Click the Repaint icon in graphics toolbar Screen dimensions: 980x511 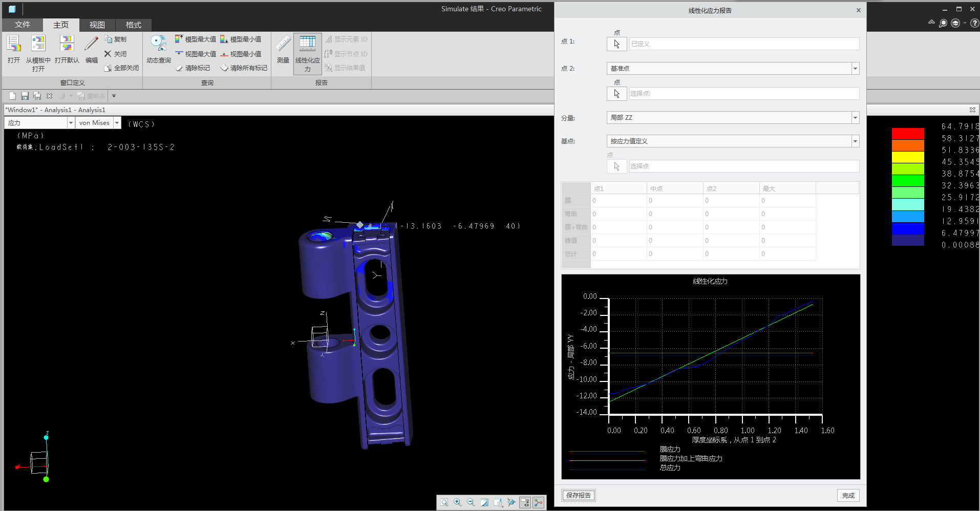pyautogui.click(x=484, y=503)
